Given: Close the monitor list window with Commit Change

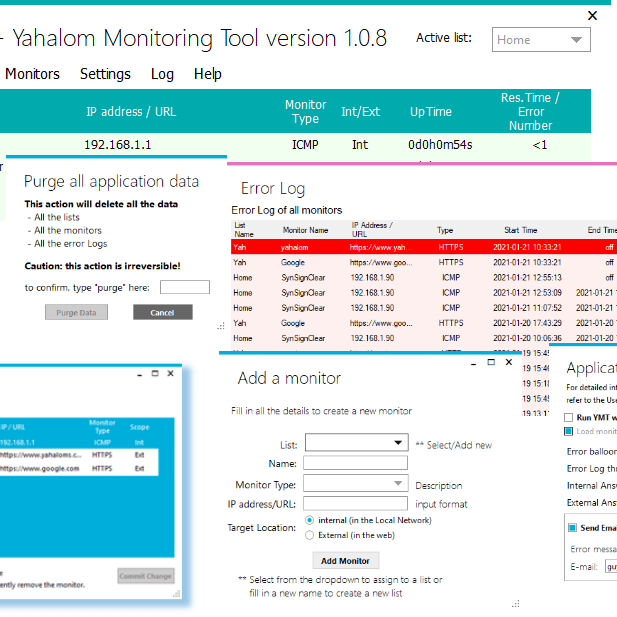Looking at the screenshot, I should (x=171, y=373).
